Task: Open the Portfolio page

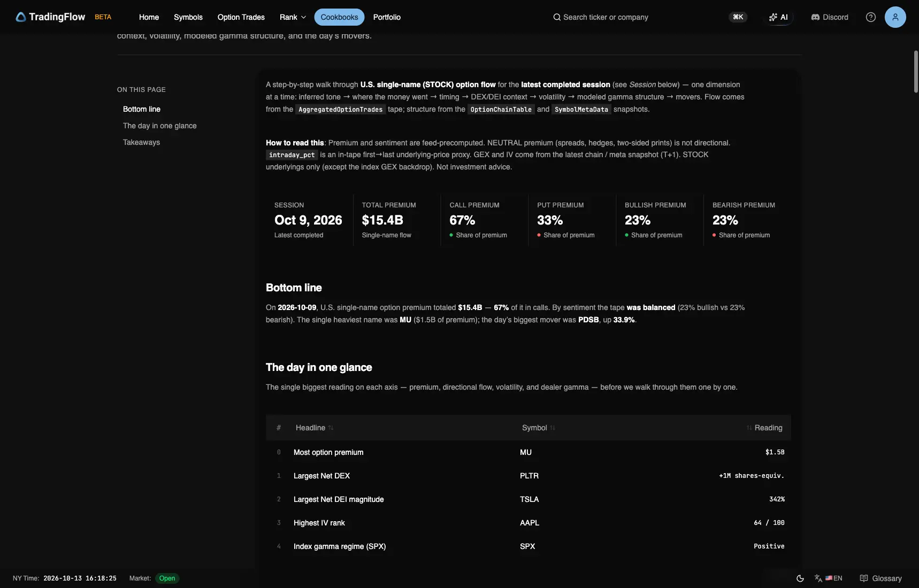Action: coord(387,17)
